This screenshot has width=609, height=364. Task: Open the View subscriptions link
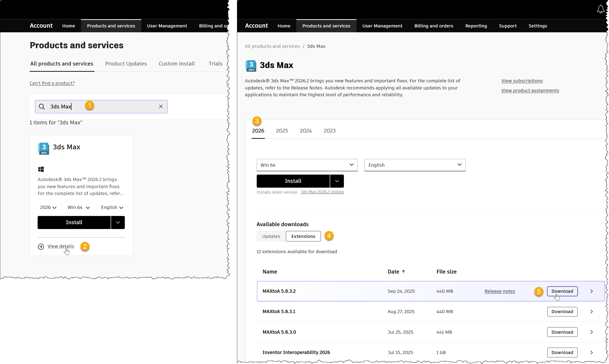click(522, 81)
